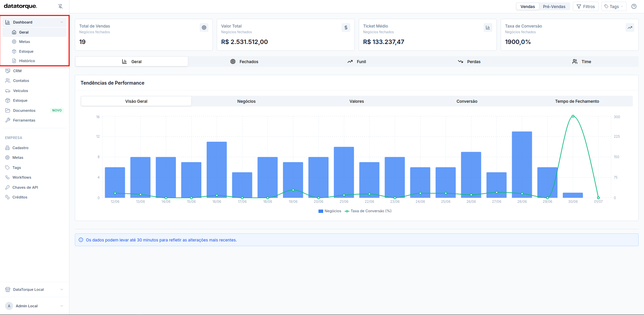
Task: Select the Visão Geral chart tab
Action: pyautogui.click(x=136, y=101)
